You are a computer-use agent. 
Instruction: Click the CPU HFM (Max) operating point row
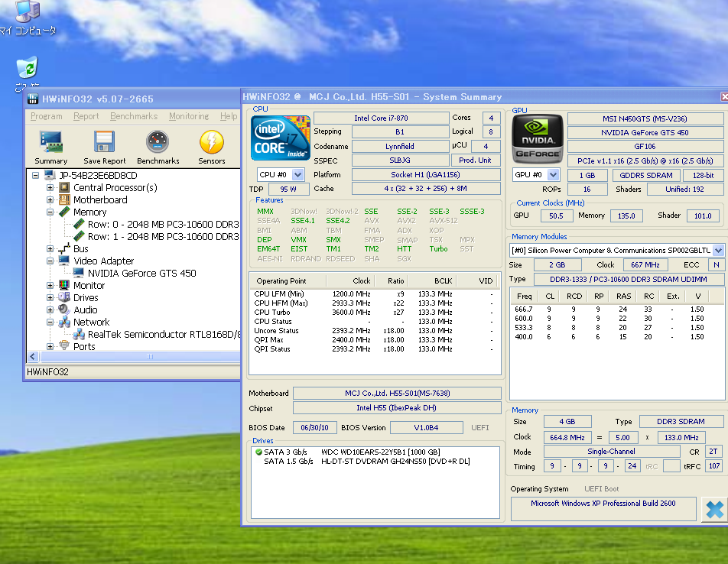(x=374, y=303)
